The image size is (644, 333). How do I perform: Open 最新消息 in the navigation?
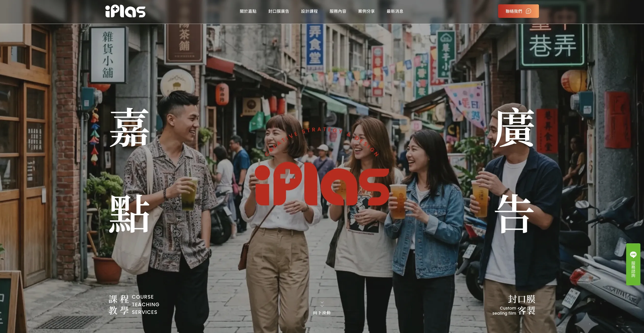point(395,11)
